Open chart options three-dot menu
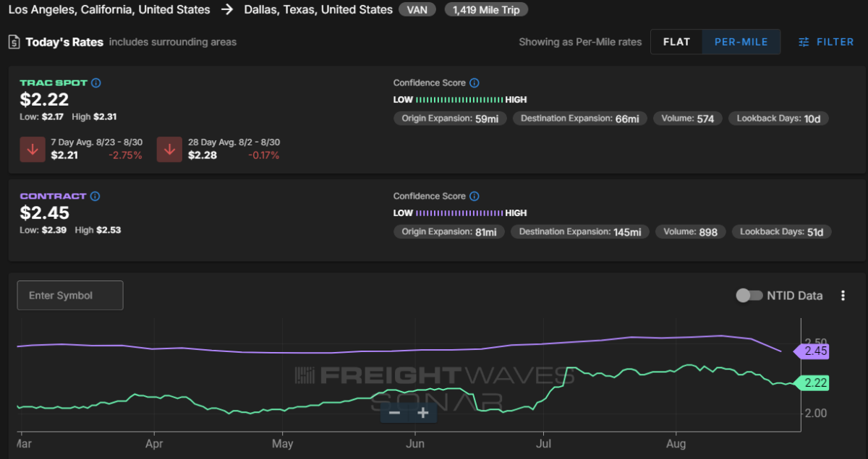 coord(843,296)
